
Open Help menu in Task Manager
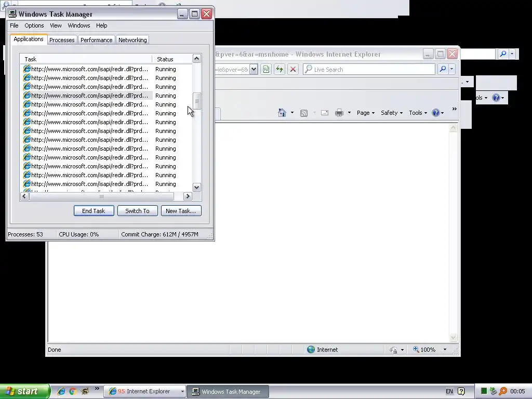[101, 25]
